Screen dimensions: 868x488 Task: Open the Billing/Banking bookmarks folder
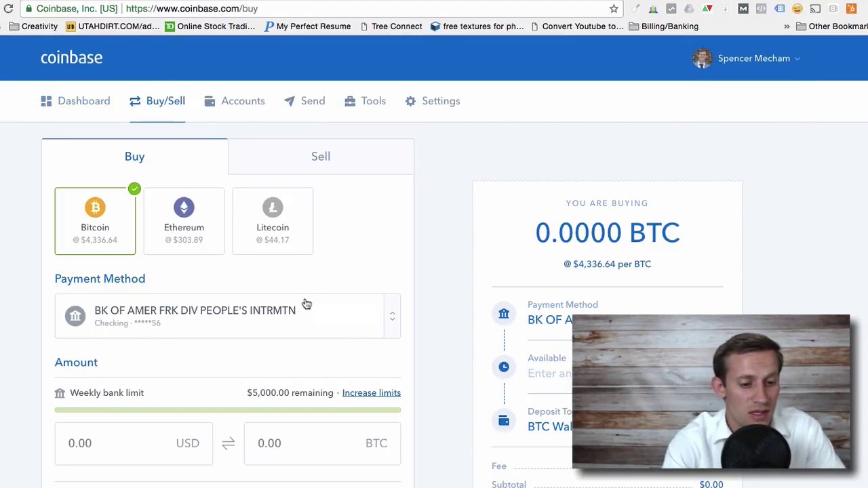[x=664, y=26]
